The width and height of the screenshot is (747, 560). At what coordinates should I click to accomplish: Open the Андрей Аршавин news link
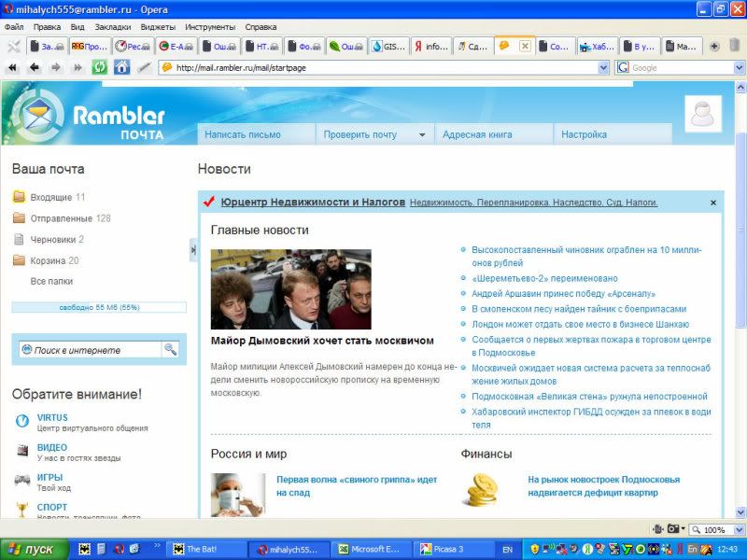(x=563, y=293)
